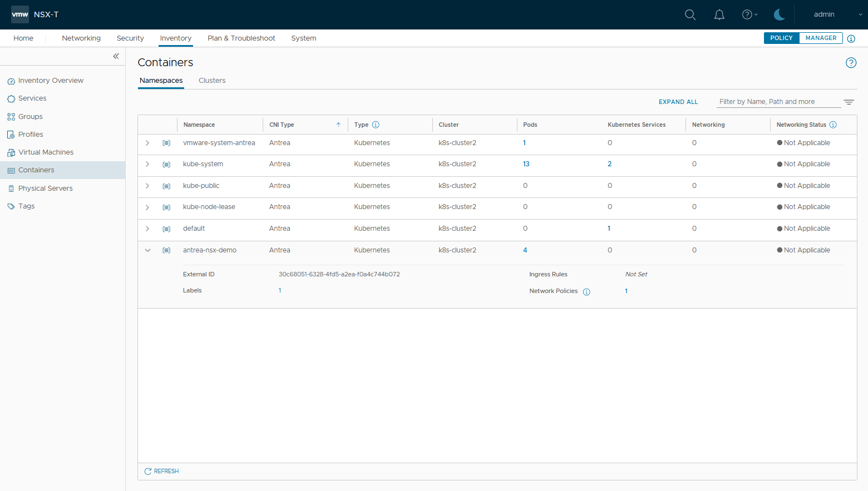Open the admin user dropdown

pyautogui.click(x=837, y=14)
